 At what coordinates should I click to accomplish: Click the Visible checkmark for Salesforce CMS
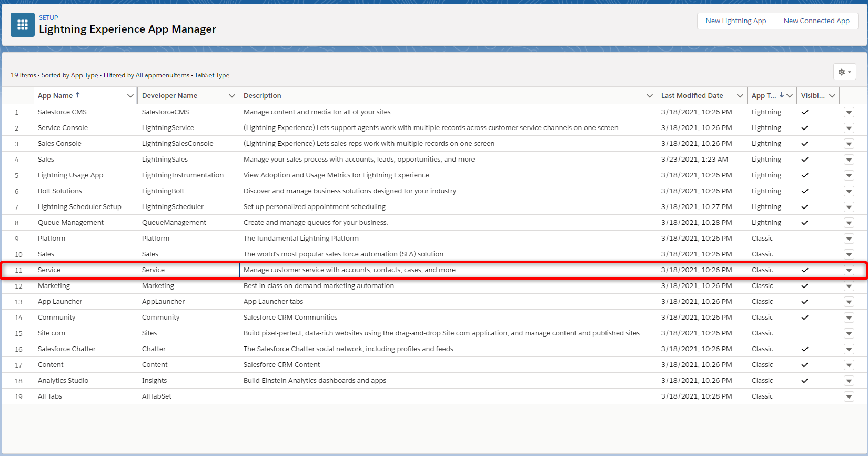click(x=805, y=112)
